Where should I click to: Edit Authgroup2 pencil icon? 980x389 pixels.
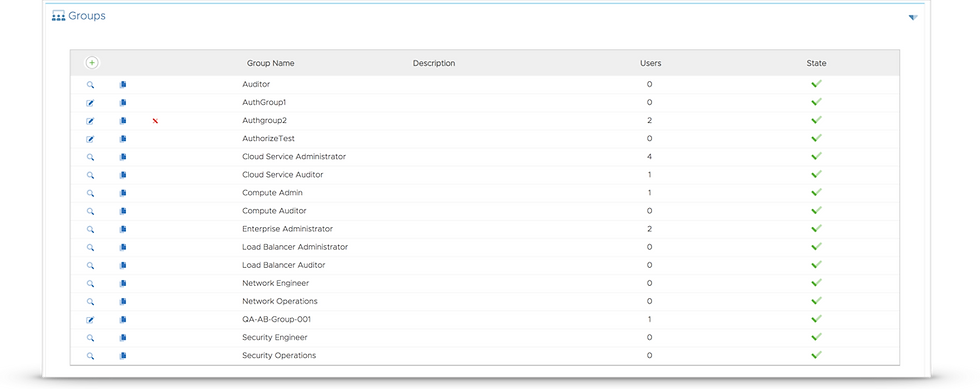click(x=90, y=121)
